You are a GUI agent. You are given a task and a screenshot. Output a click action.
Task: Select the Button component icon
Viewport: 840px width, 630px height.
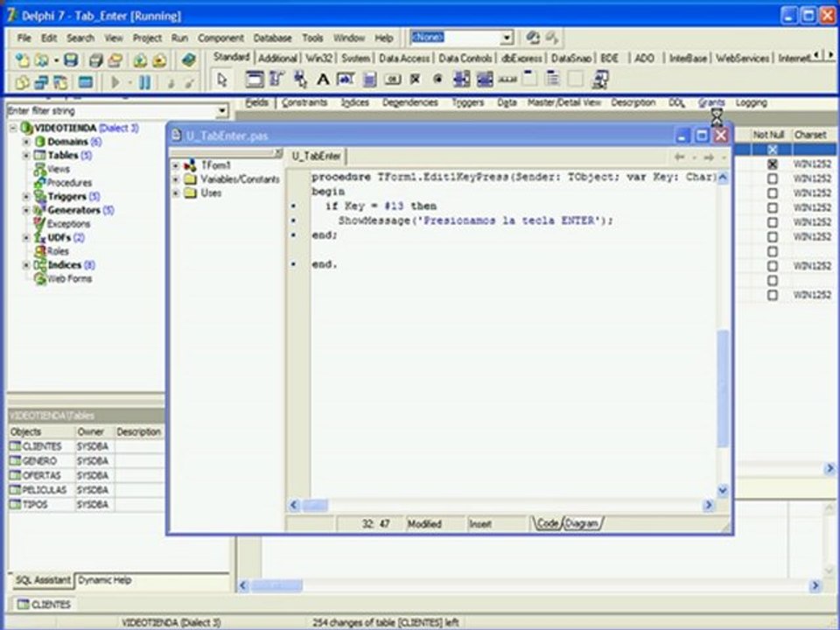pyautogui.click(x=392, y=80)
